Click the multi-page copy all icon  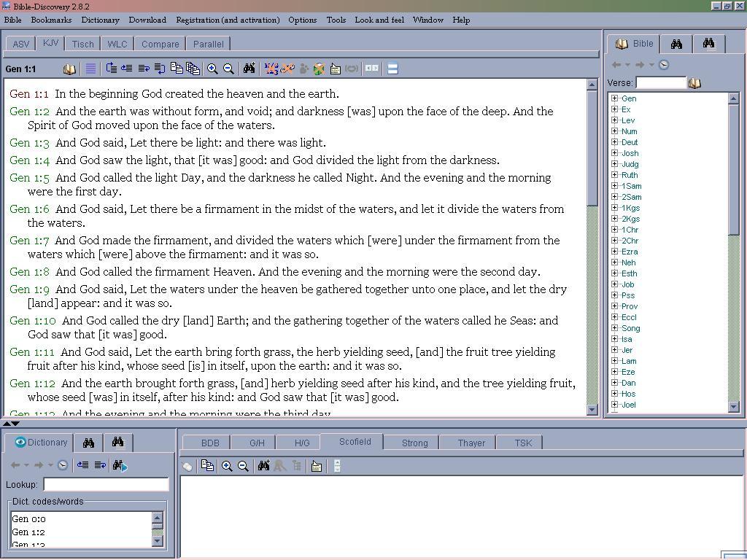pyautogui.click(x=193, y=69)
